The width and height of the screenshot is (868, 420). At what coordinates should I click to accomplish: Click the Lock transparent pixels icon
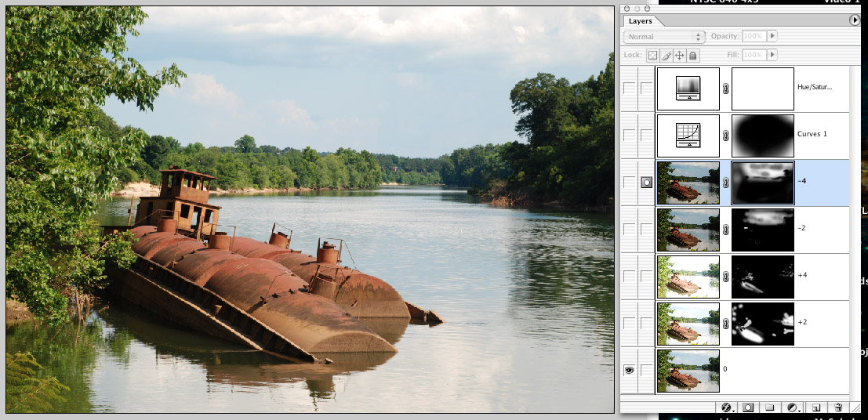point(652,56)
